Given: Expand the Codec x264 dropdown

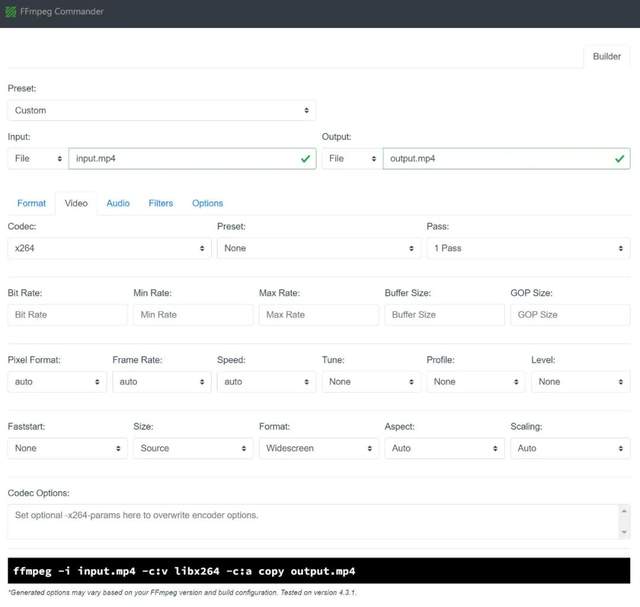Looking at the screenshot, I should (109, 248).
